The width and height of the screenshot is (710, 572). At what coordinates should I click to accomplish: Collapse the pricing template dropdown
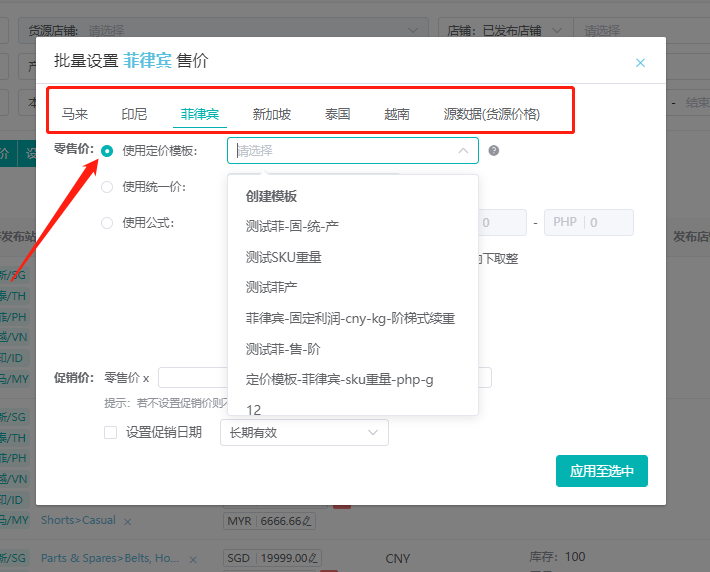pos(463,151)
